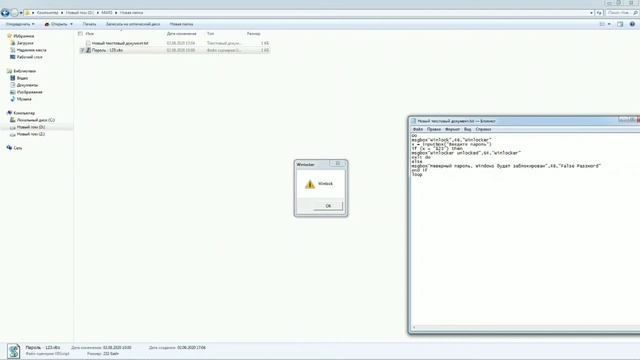The height and width of the screenshot is (360, 640).
Task: Open Рабочий стол in favorites
Action: point(29,57)
